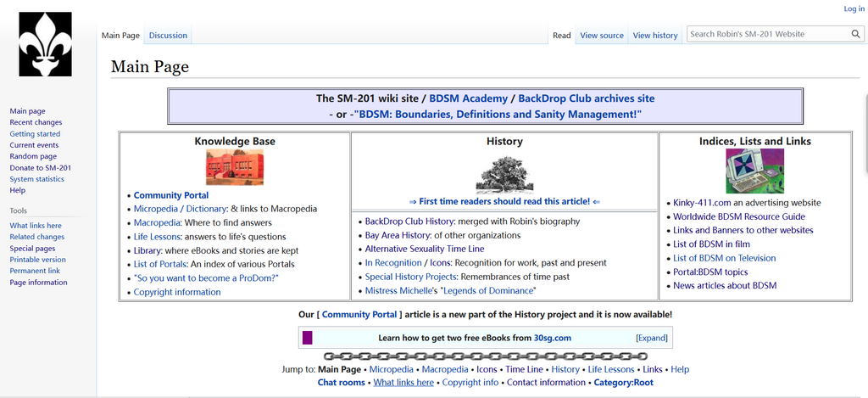
Task: Click the red building Knowledge Base image
Action: click(x=235, y=167)
